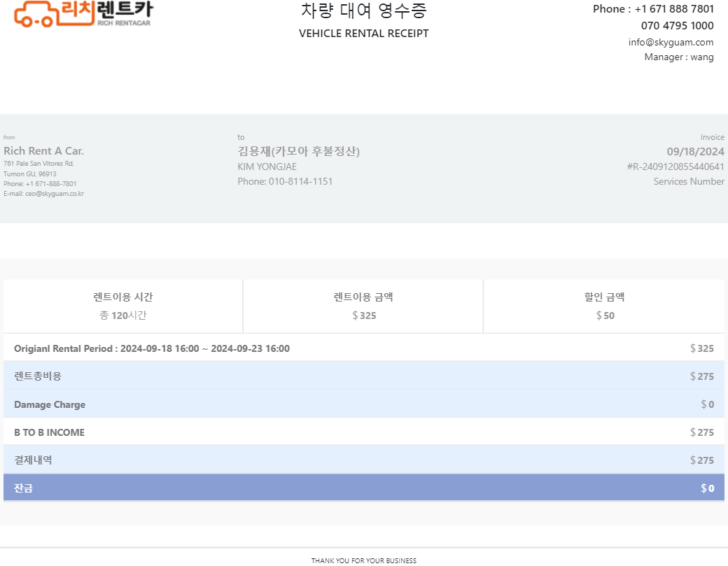Click the 렌트이용 금액 $325 cell
Viewport: 728px width, 566px height.
pyautogui.click(x=363, y=306)
